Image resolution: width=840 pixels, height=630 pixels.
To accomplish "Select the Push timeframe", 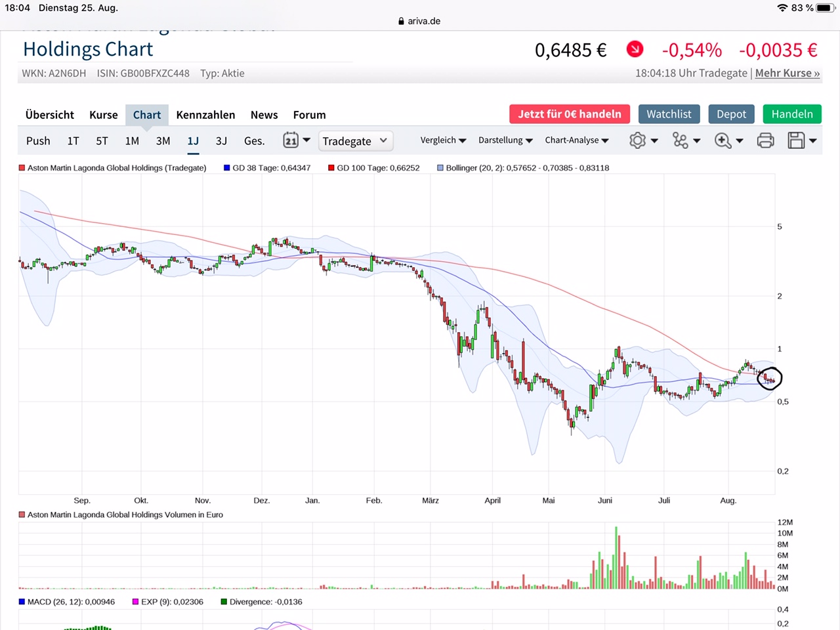I will click(38, 141).
